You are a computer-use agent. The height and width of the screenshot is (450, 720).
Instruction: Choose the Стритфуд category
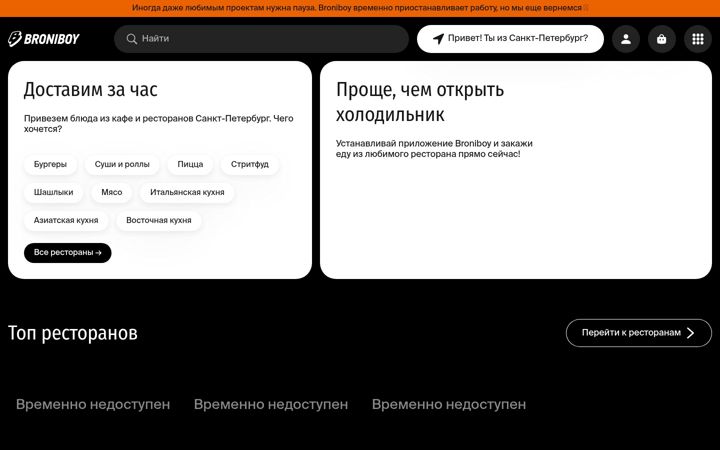[250, 164]
